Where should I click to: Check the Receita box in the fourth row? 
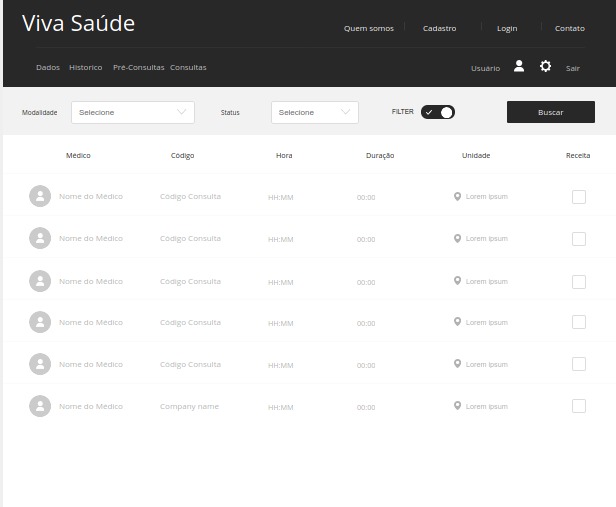pyautogui.click(x=579, y=322)
